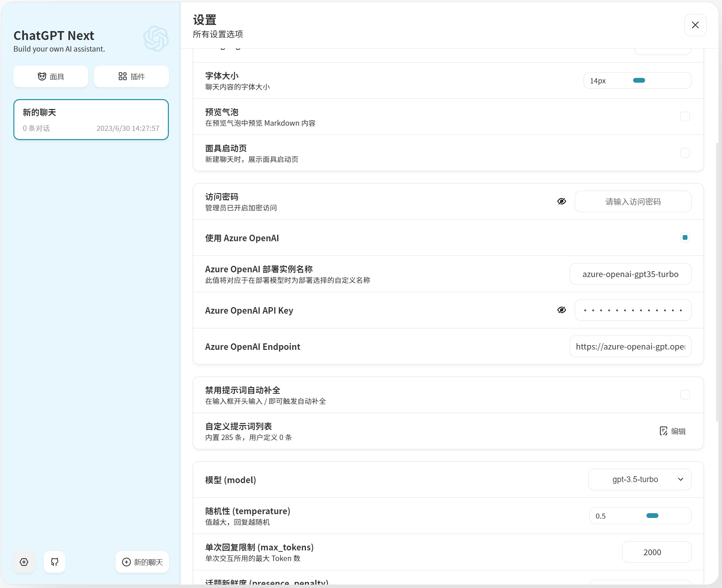Reveal the Azure OpenAI API Key
This screenshot has width=722, height=588.
click(x=562, y=310)
